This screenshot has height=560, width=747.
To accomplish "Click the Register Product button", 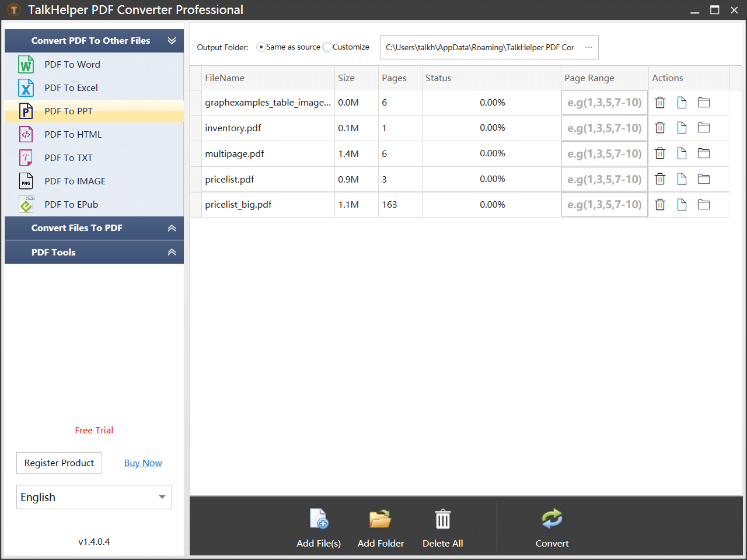I will pos(59,463).
